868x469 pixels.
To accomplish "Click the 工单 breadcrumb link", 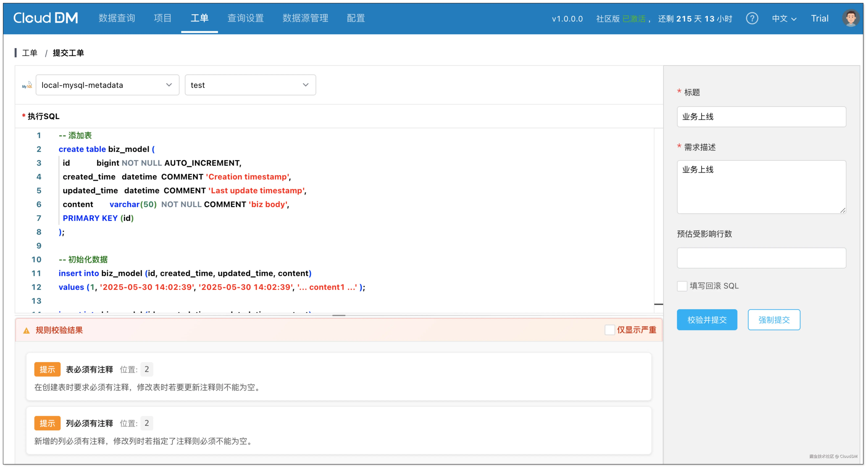I will (x=30, y=53).
